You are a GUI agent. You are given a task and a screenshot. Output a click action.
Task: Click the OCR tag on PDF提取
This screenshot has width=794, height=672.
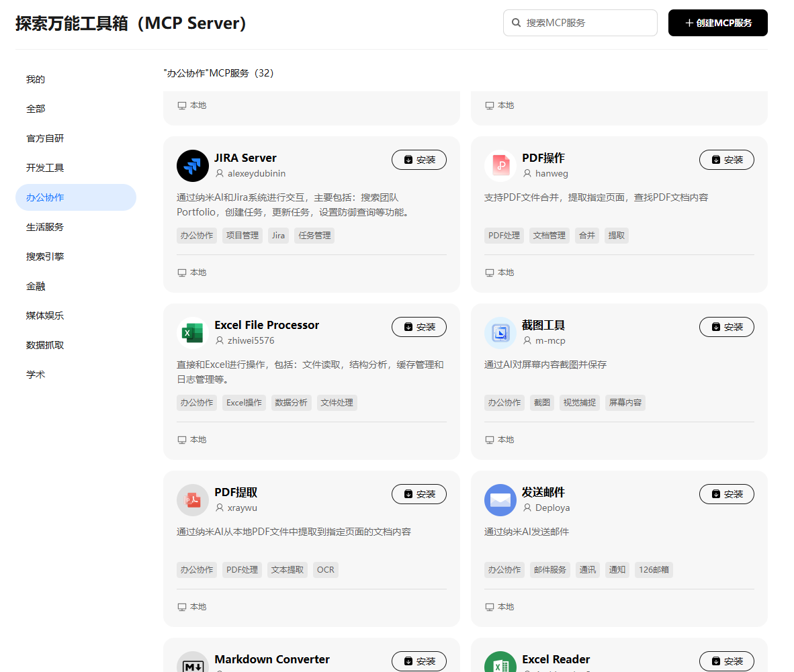click(325, 570)
